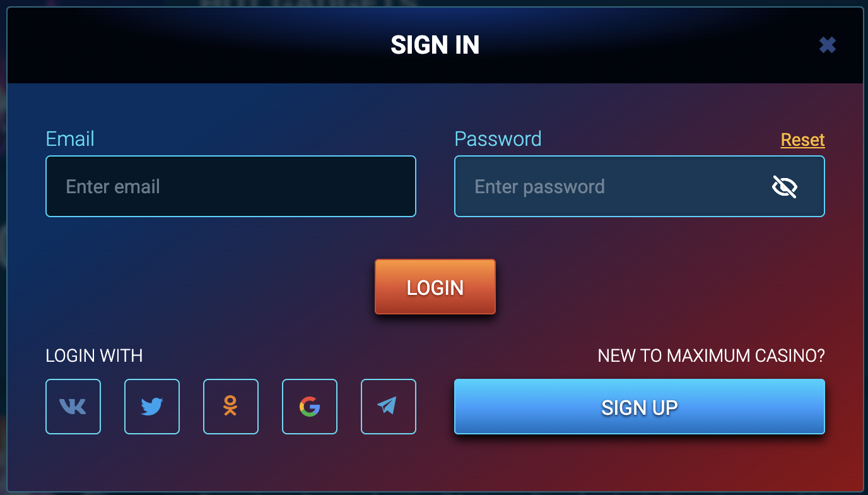Click the orange LOGIN button
This screenshot has width=868, height=495.
[435, 287]
